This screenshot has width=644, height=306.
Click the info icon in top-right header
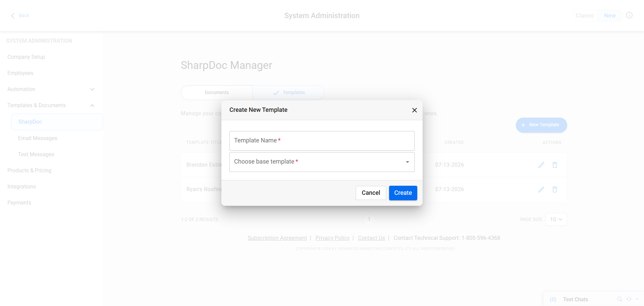[629, 15]
